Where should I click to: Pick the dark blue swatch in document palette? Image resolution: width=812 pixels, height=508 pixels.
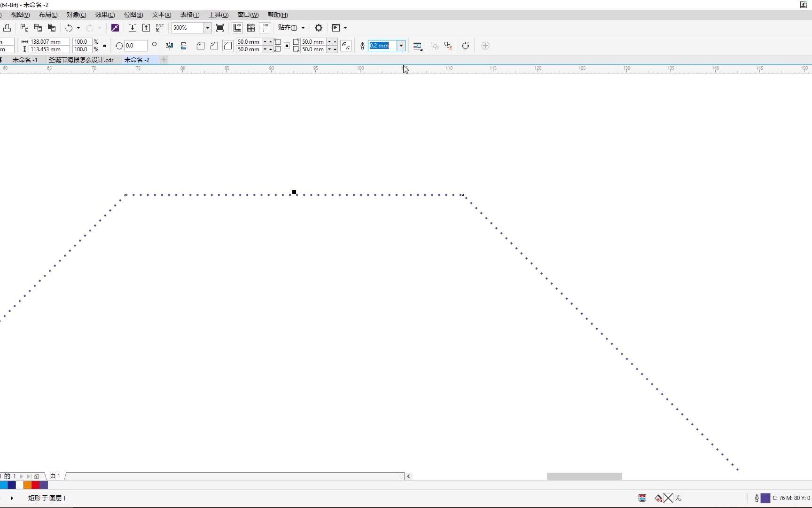12,485
